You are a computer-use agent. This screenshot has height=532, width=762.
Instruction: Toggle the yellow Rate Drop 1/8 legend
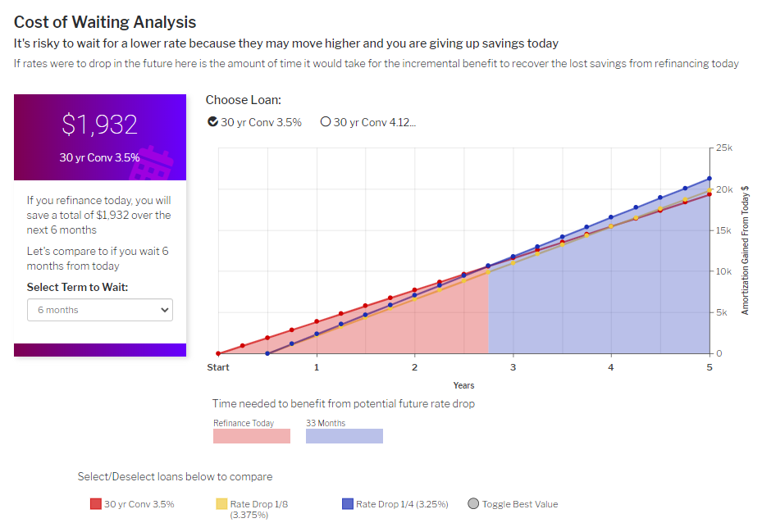tap(221, 504)
